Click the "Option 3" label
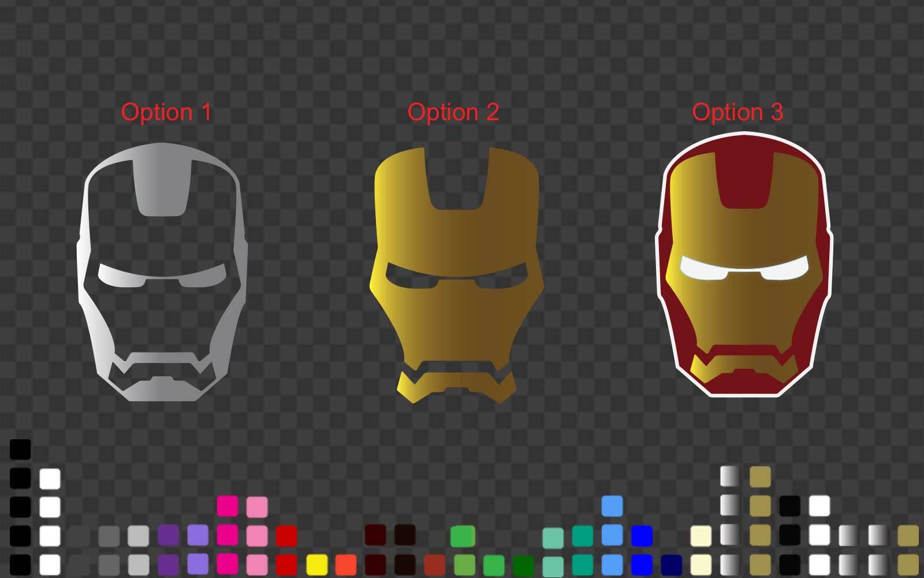The image size is (924, 578). tap(737, 112)
